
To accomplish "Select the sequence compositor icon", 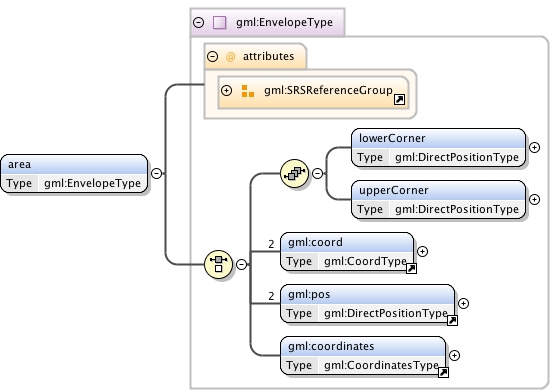I will (295, 173).
